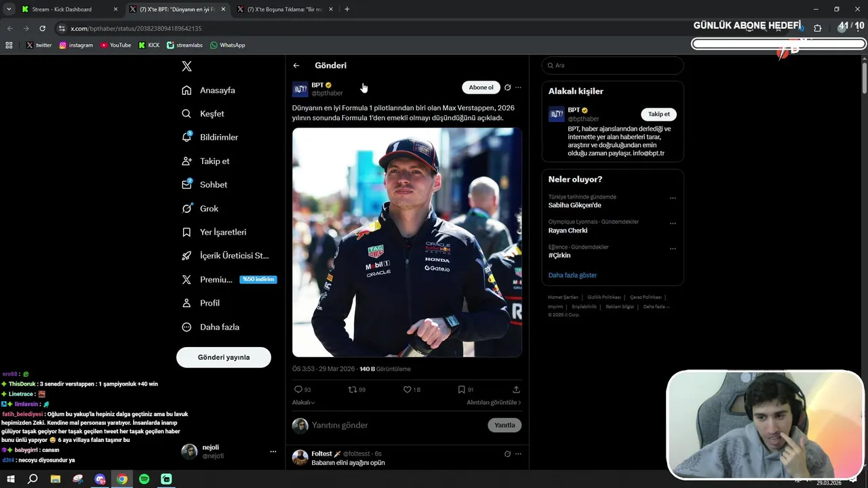Viewport: 868px width, 488px height.
Task: Click Hizmet Şartları footer link
Action: pyautogui.click(x=563, y=297)
